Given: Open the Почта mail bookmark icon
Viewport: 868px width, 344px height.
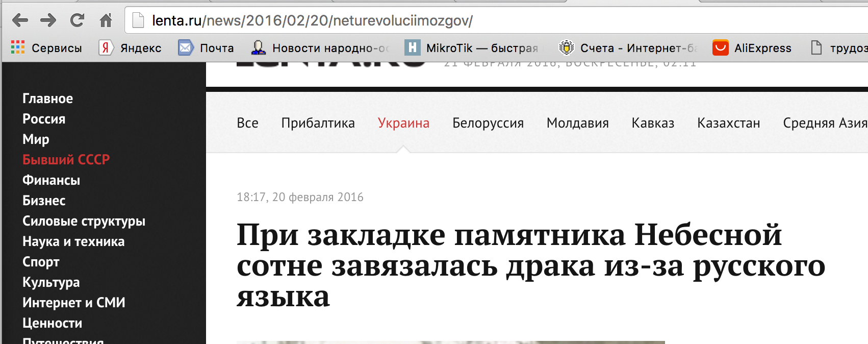Looking at the screenshot, I should pyautogui.click(x=186, y=47).
